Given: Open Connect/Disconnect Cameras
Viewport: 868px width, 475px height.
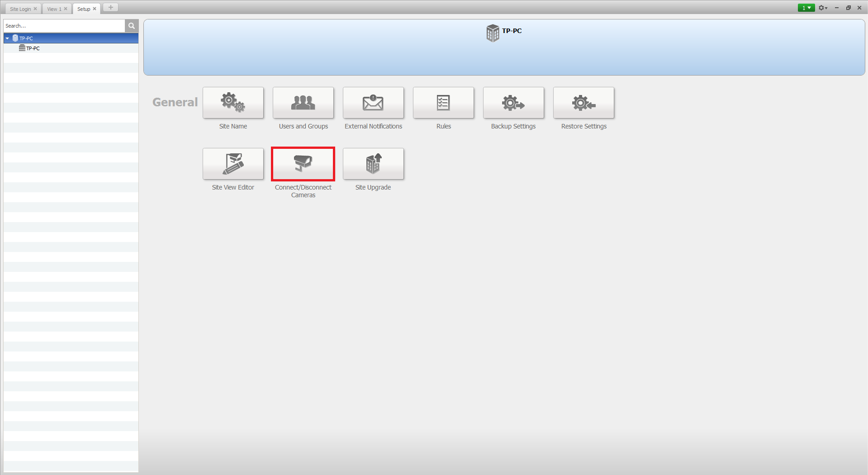Looking at the screenshot, I should point(303,164).
